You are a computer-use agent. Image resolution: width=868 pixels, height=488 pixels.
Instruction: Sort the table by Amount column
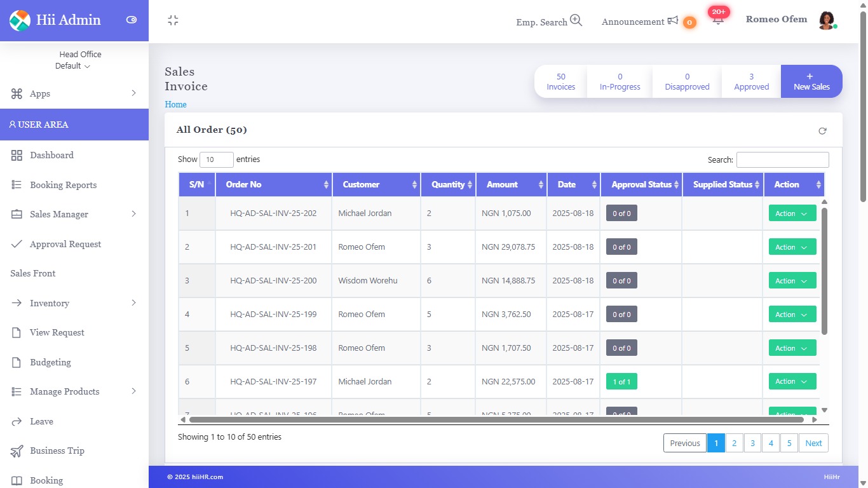(x=511, y=184)
